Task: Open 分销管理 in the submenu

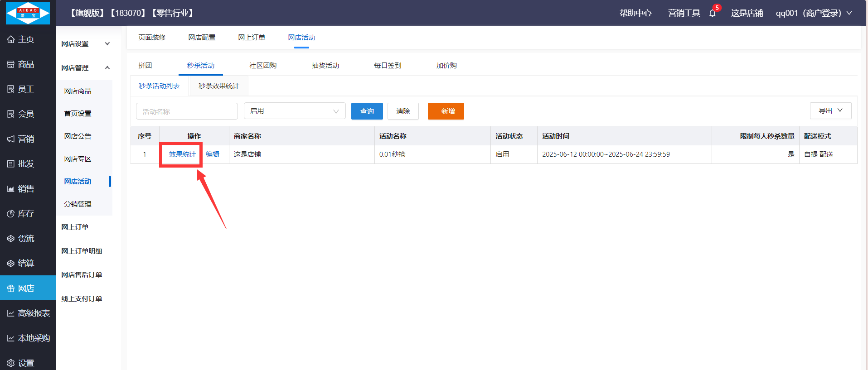Action: click(x=78, y=204)
